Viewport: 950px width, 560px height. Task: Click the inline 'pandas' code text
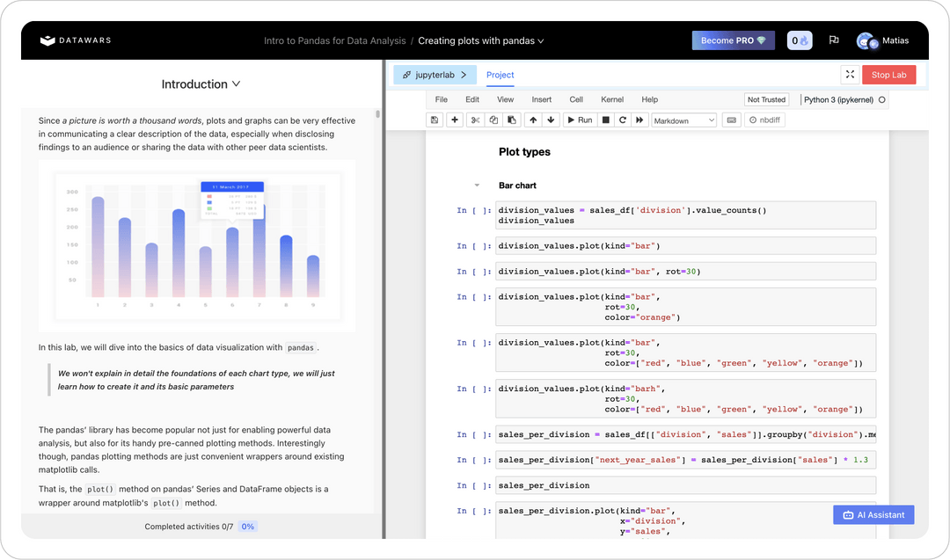click(x=301, y=347)
